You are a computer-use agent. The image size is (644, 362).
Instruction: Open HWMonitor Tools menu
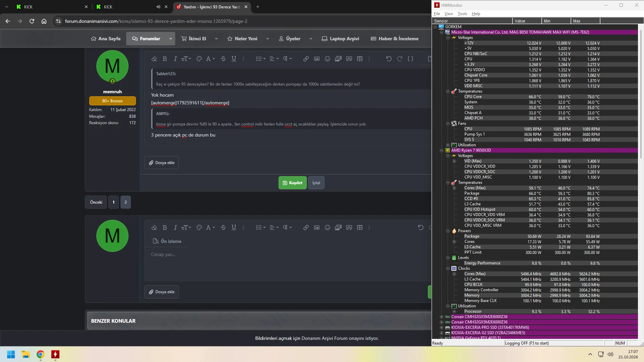coord(462,14)
